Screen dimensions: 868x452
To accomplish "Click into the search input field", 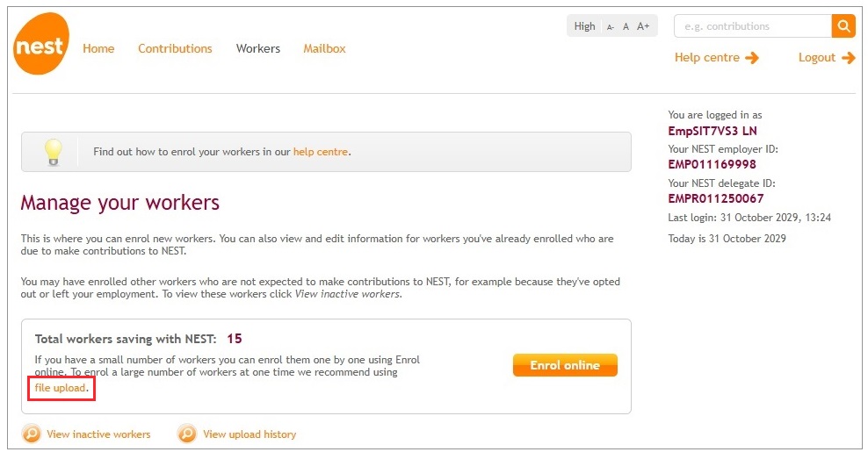I will click(753, 26).
